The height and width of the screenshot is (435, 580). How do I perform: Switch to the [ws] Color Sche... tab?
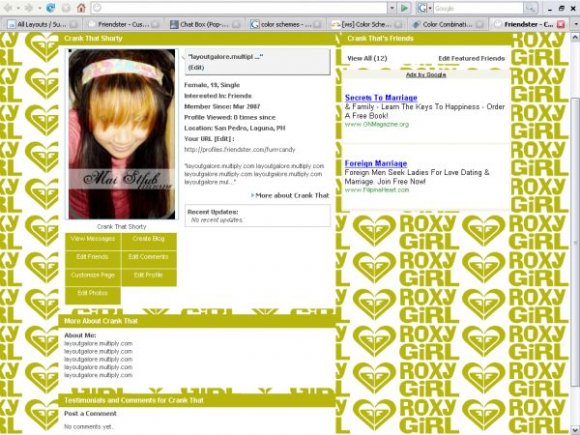[366, 24]
